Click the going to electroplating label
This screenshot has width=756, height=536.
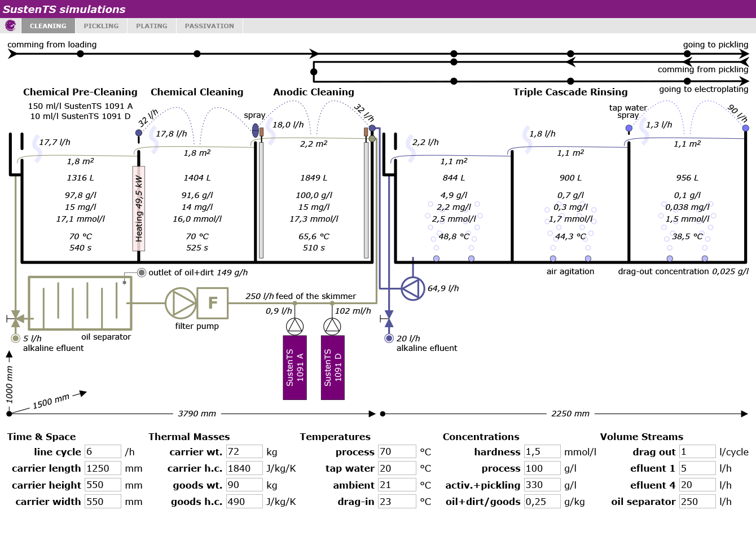click(704, 89)
